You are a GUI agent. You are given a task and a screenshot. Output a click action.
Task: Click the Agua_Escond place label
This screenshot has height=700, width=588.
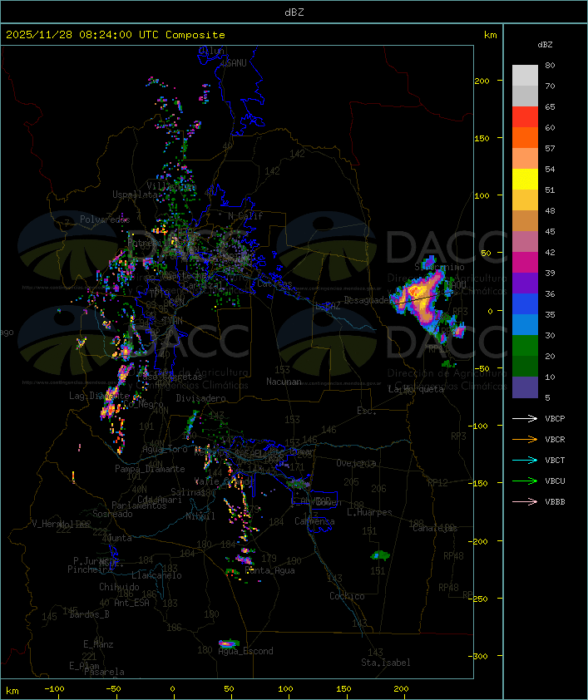(x=245, y=651)
